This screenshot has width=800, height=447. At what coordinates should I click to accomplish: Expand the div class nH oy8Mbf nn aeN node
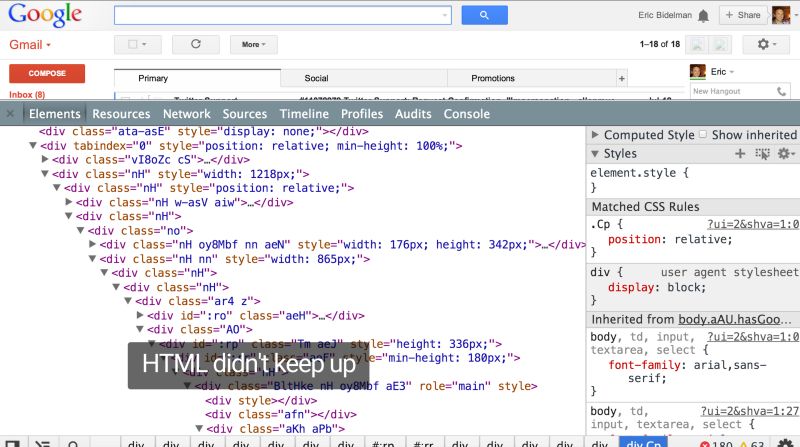[92, 244]
